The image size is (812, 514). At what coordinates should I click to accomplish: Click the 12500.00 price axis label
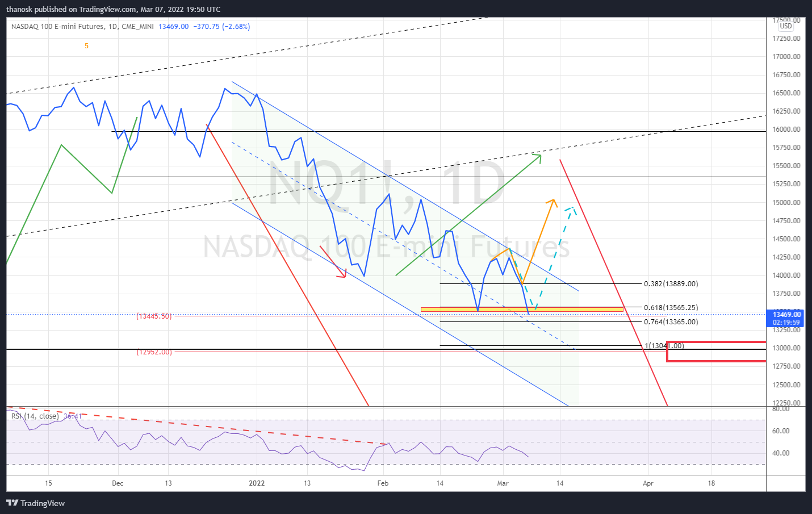pyautogui.click(x=786, y=385)
